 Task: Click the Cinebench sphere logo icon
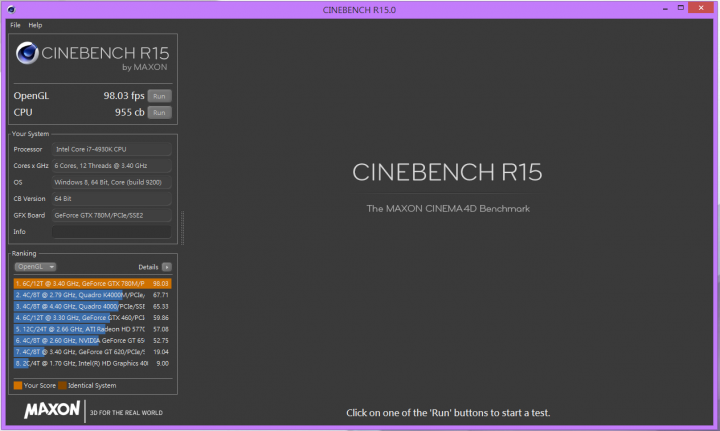click(27, 53)
